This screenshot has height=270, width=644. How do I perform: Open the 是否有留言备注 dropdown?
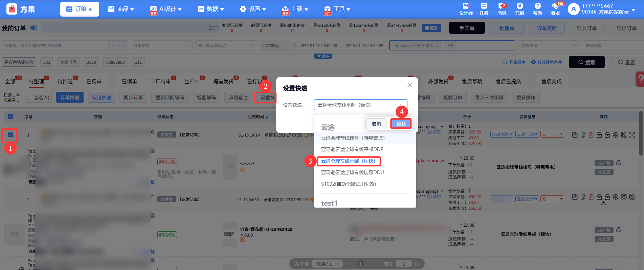pos(226,45)
